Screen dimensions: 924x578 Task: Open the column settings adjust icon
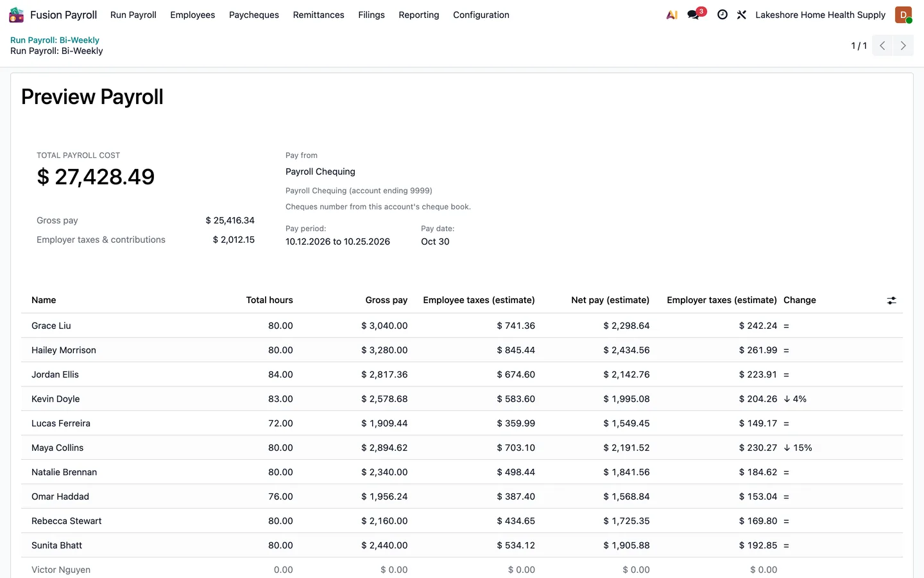891,301
